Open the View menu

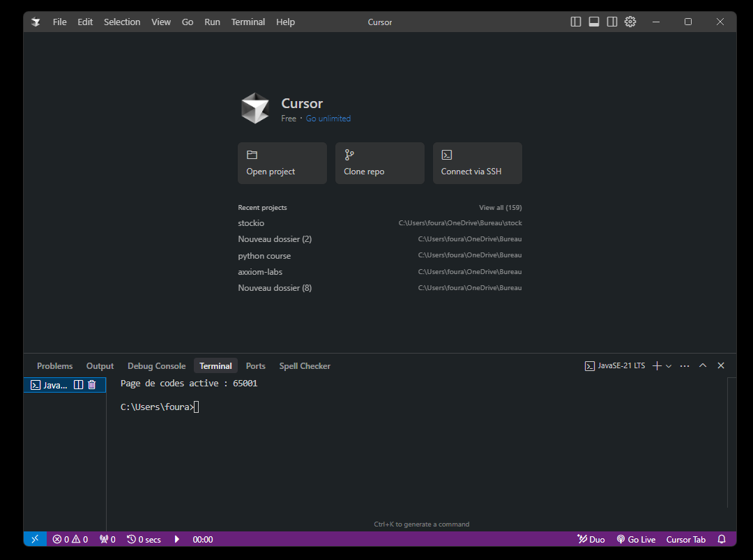coord(161,22)
